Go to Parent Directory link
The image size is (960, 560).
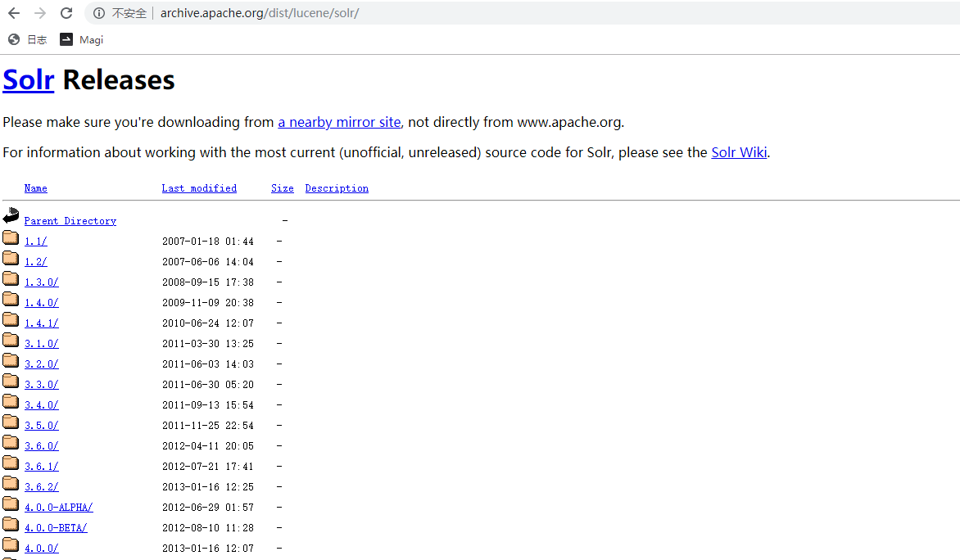[x=70, y=221]
